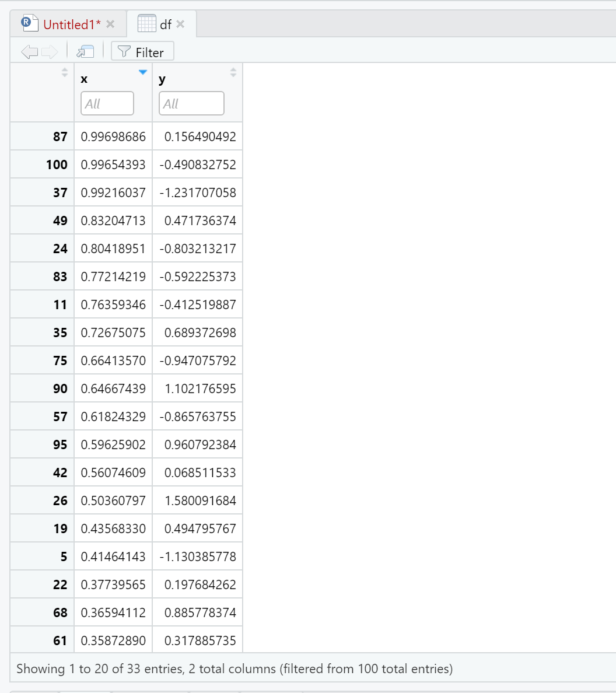The image size is (616, 693).
Task: Select the y column header
Action: [162, 79]
